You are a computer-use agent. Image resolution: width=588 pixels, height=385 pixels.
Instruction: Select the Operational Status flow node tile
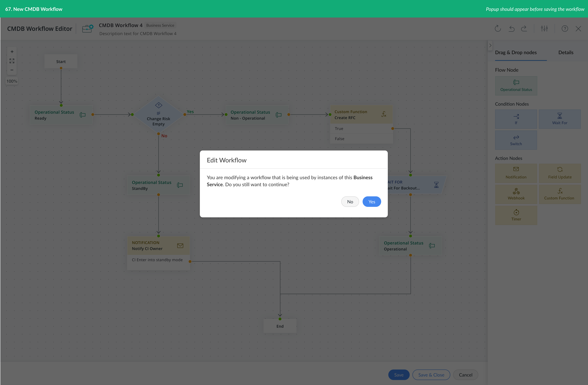[x=516, y=86]
